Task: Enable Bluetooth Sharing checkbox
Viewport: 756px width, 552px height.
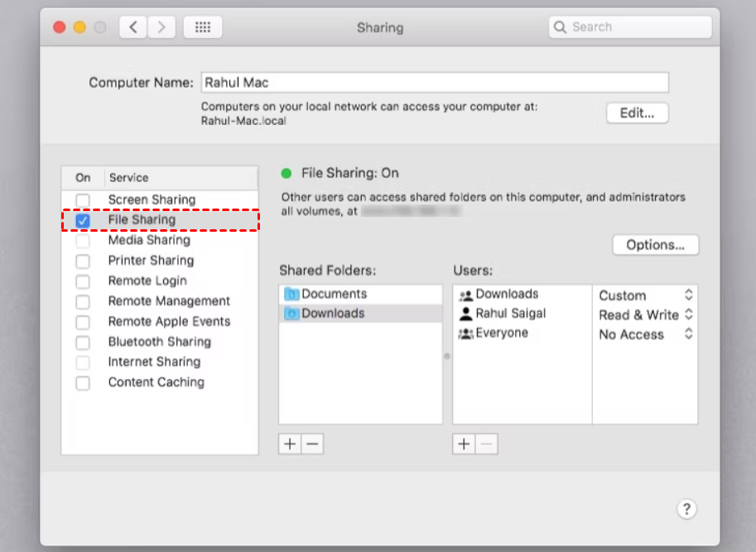Action: click(83, 343)
